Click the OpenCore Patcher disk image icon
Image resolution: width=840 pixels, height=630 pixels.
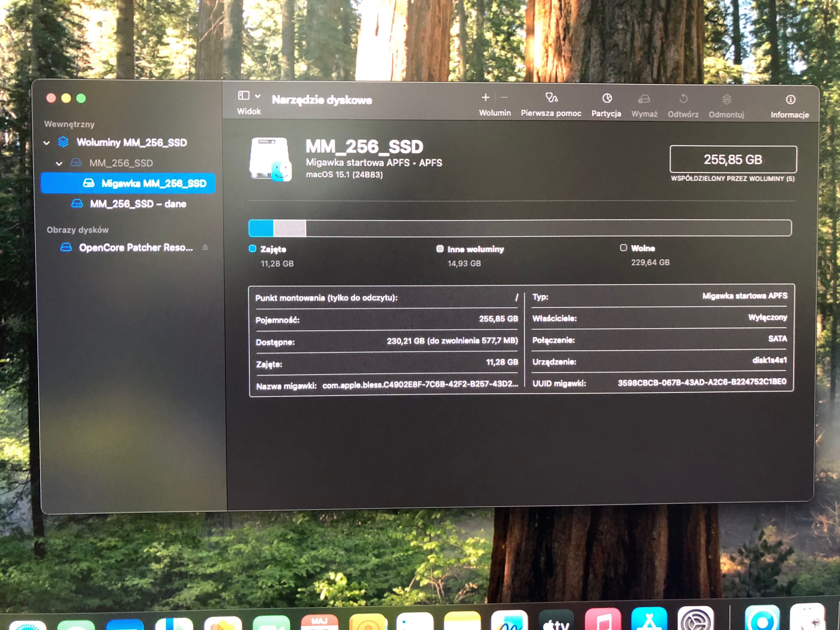(66, 247)
